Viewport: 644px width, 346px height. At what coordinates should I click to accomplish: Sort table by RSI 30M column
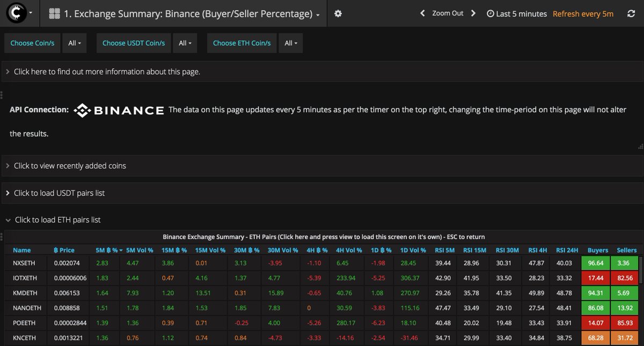[x=508, y=250]
